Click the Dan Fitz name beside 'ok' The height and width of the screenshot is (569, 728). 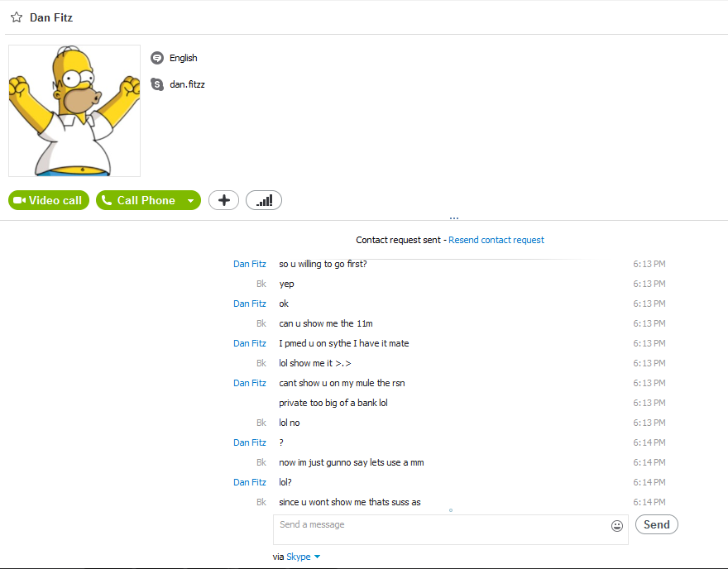coord(249,304)
